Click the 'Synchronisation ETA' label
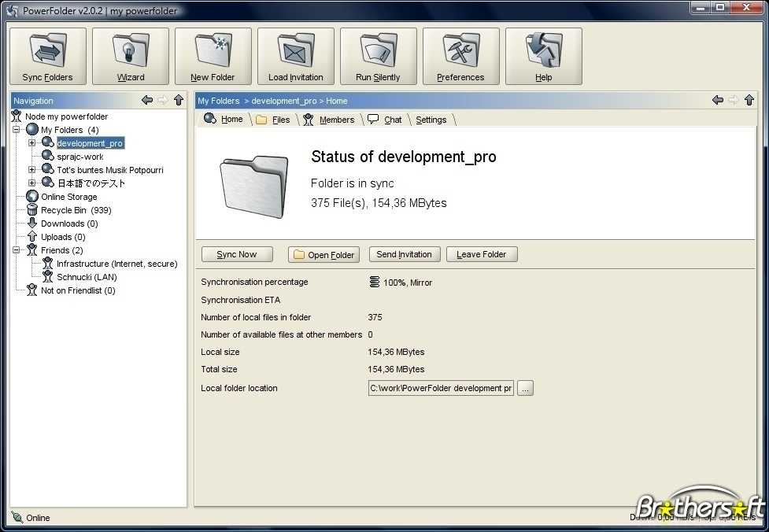The width and height of the screenshot is (769, 532). click(x=240, y=300)
